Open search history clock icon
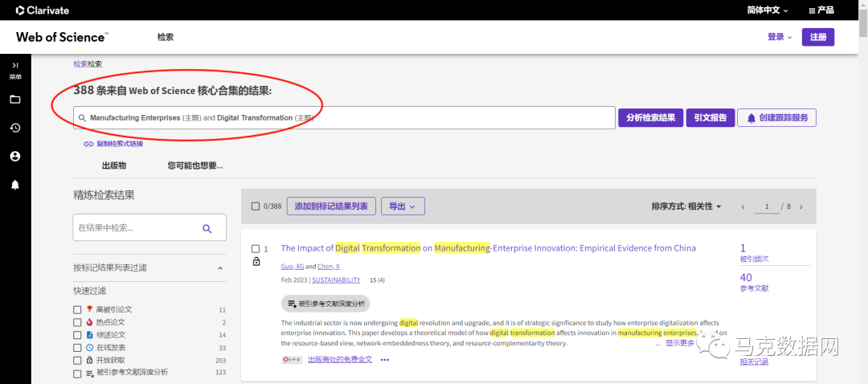 (x=15, y=128)
